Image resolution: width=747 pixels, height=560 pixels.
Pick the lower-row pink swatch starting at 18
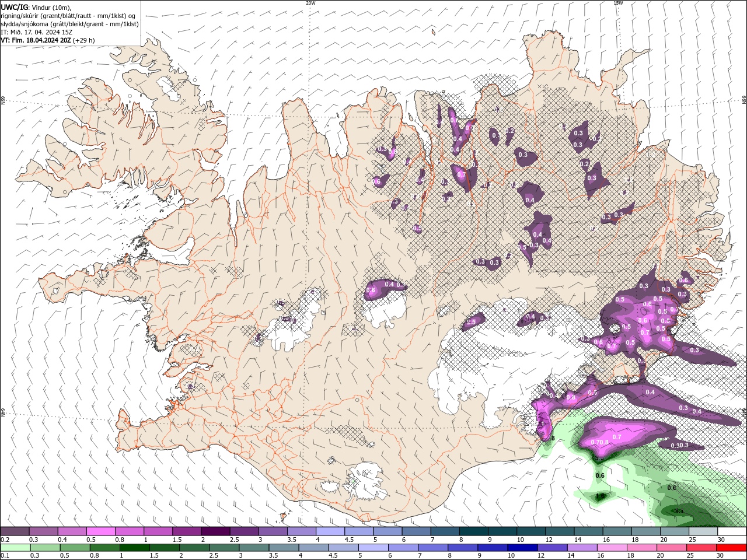tap(642, 548)
